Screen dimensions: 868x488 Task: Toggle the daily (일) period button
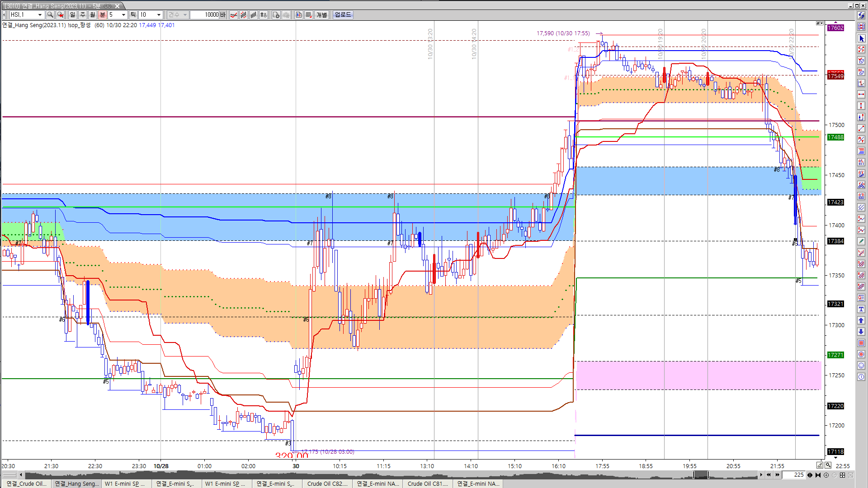click(x=73, y=15)
